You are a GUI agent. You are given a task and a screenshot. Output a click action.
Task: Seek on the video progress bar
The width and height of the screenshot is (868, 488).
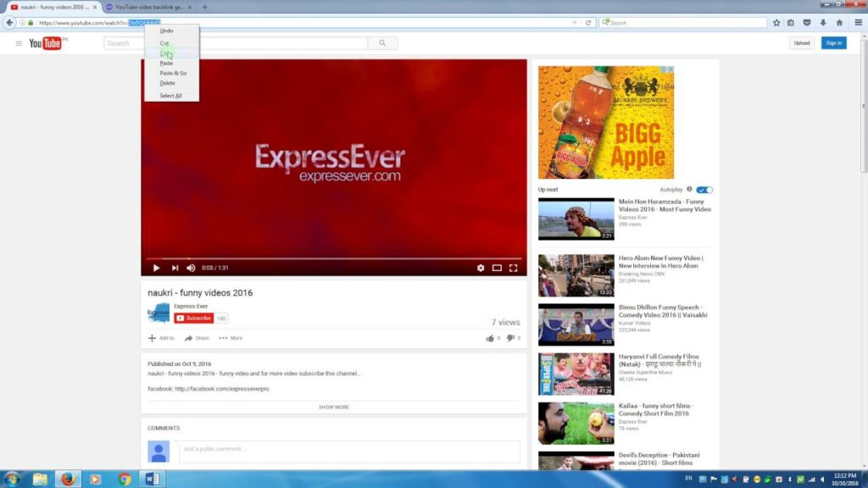pos(334,258)
